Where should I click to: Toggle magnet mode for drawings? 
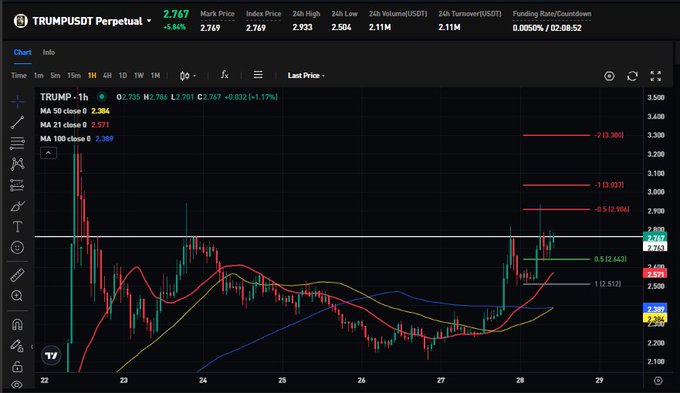(x=17, y=324)
